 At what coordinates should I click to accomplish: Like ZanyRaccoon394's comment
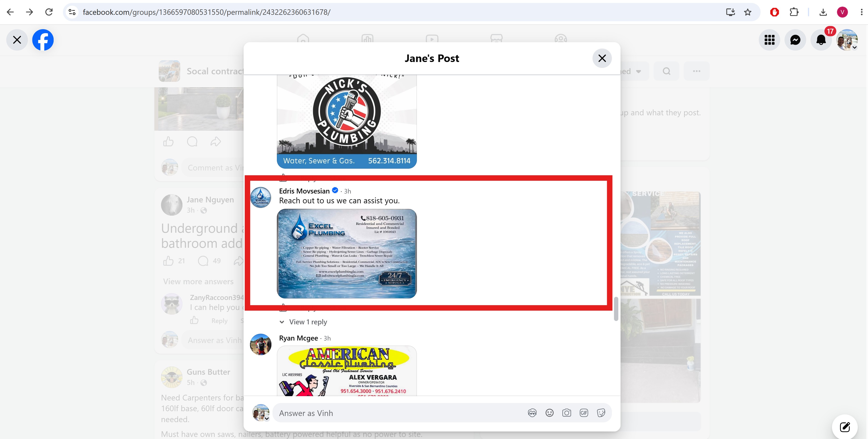click(x=195, y=320)
